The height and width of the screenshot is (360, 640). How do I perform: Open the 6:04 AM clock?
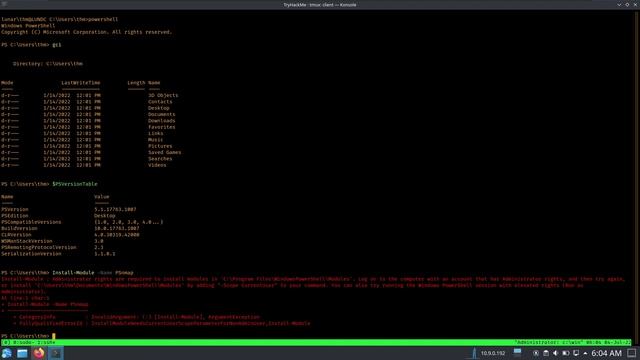607,353
